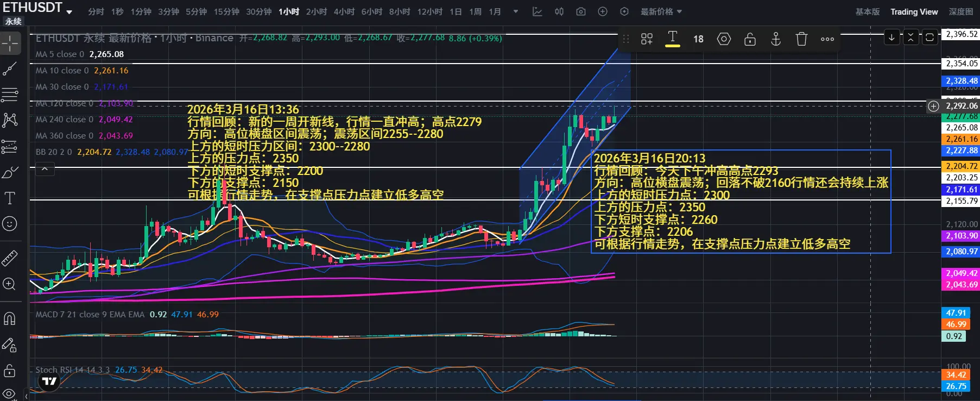Open the ETHUSDT symbol selector dropdown

point(37,8)
